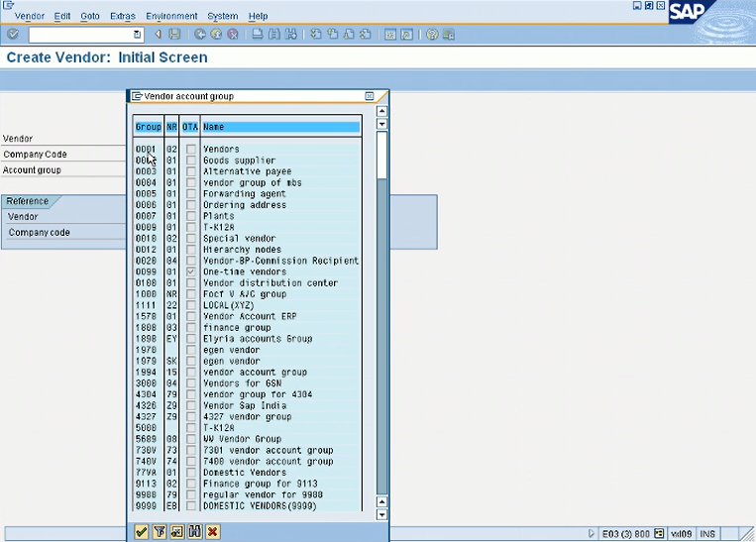Click the dialog scrollbar top down arrow
This screenshot has width=756, height=542.
(x=381, y=124)
